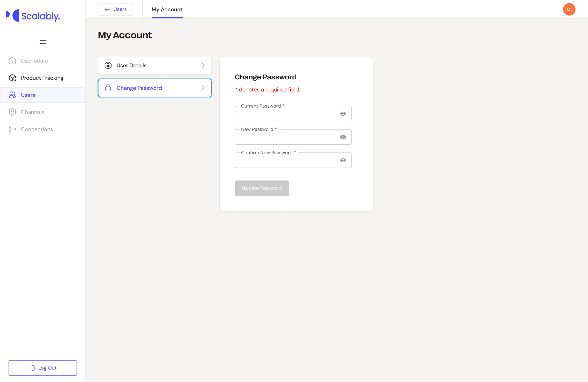Click the Change Password chevron arrow
Image resolution: width=588 pixels, height=382 pixels.
click(x=203, y=88)
